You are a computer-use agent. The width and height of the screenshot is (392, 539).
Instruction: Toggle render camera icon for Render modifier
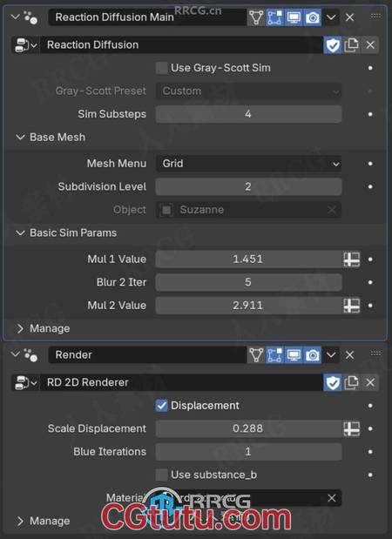[312, 355]
